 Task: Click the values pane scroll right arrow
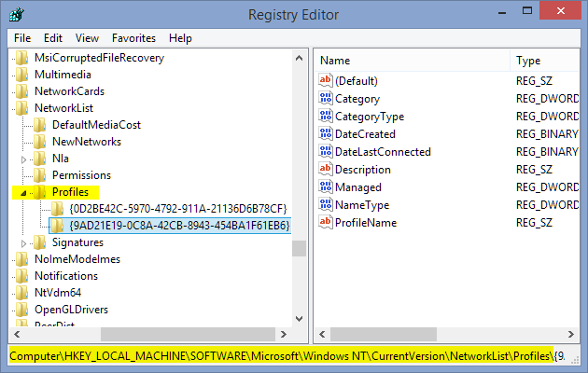coord(571,334)
